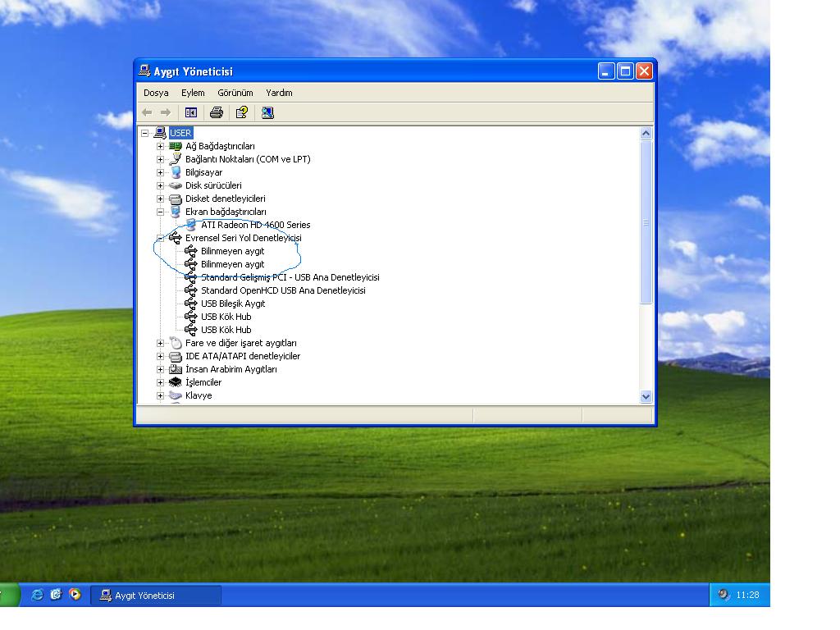Open the Yardım menu

pos(279,93)
